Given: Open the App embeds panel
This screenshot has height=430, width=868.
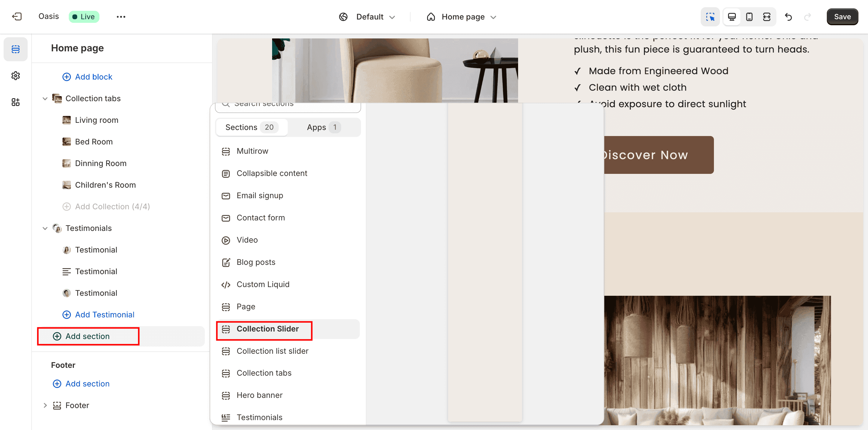Looking at the screenshot, I should point(16,102).
